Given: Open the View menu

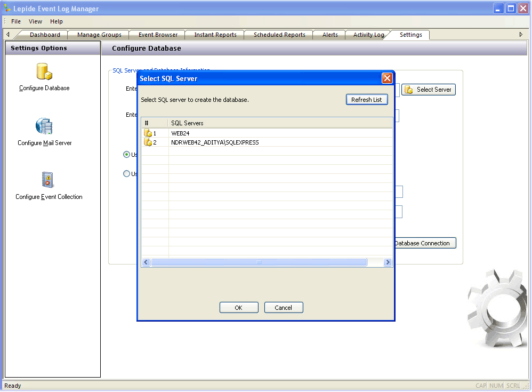Looking at the screenshot, I should pyautogui.click(x=35, y=21).
